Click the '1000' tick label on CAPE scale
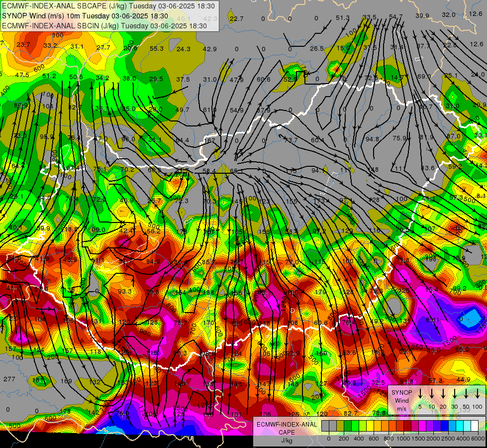The image size is (487, 448). [x=403, y=439]
